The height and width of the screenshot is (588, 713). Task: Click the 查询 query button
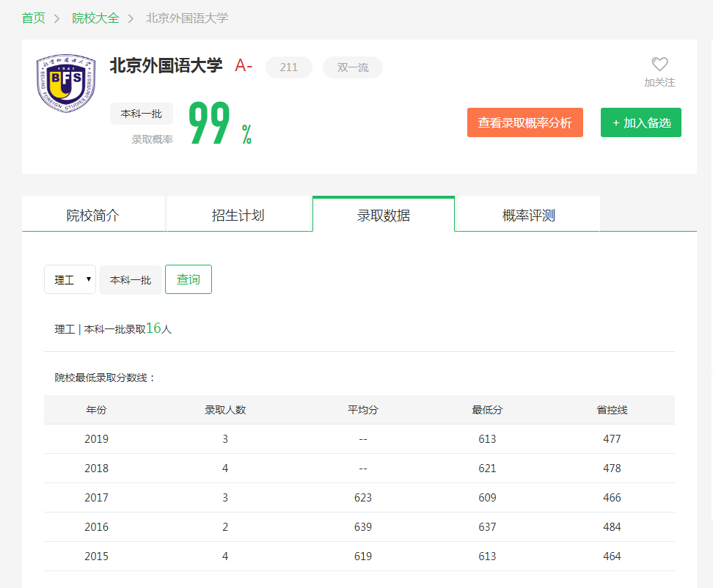189,279
